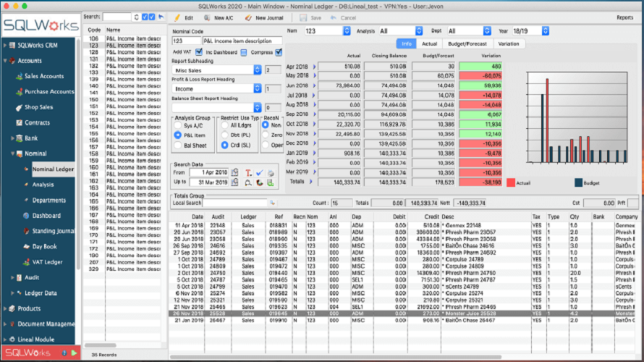Open calendar picker for From date
The height and width of the screenshot is (362, 644).
(x=234, y=172)
